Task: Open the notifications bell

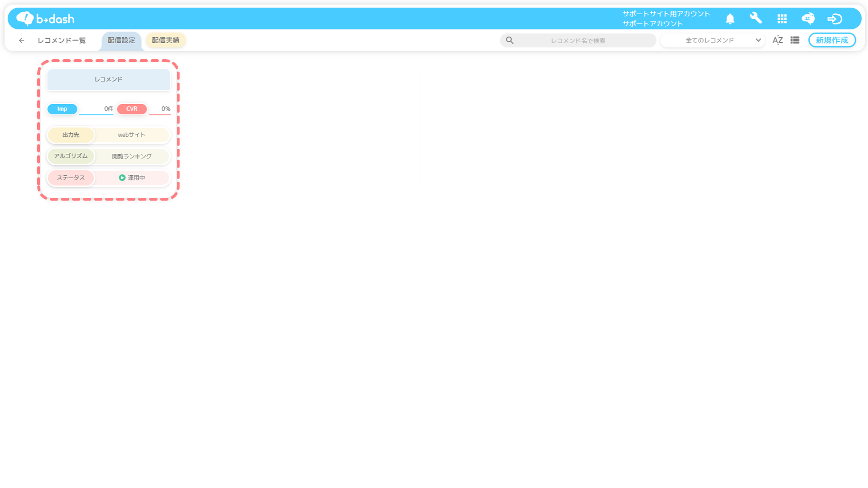Action: [x=730, y=19]
